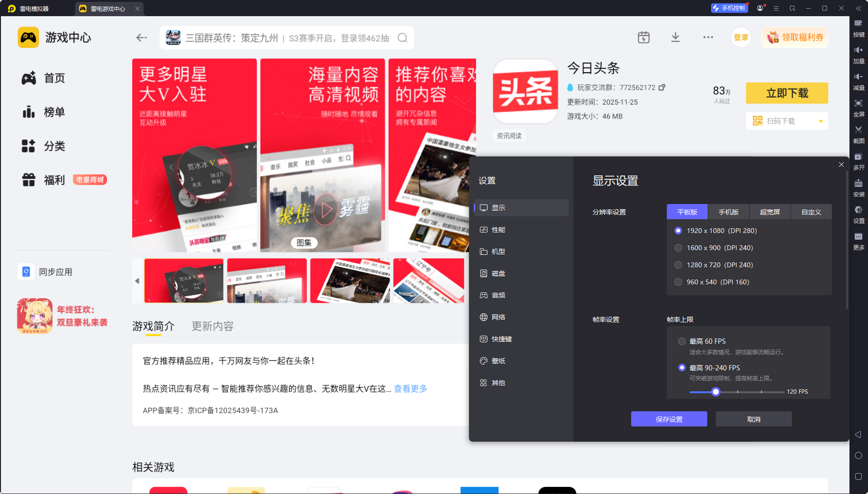Copy the player group number icon
This screenshot has width=868, height=494.
coord(662,87)
